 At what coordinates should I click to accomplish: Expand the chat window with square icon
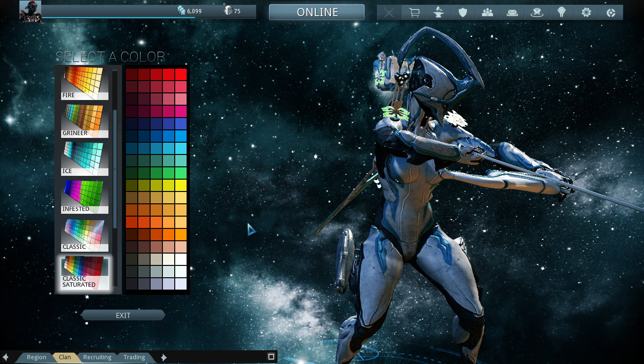click(271, 356)
